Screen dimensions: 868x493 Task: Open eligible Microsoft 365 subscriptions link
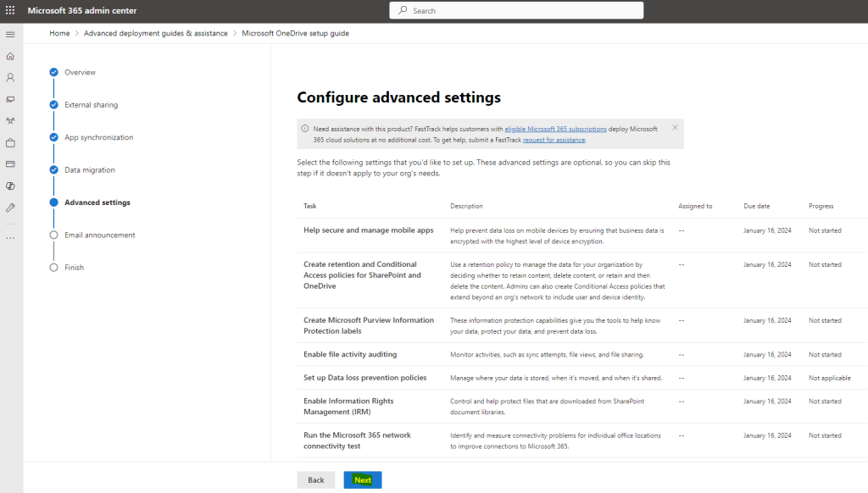(555, 129)
